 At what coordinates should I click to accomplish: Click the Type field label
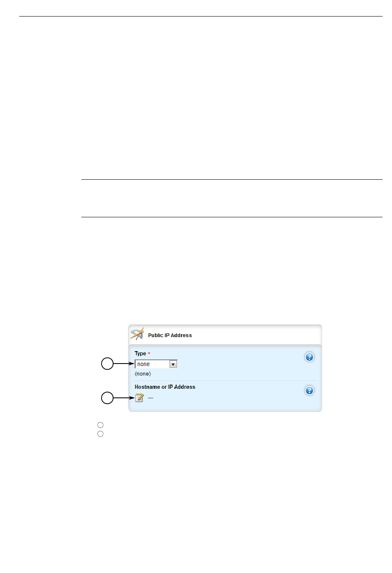click(x=140, y=354)
